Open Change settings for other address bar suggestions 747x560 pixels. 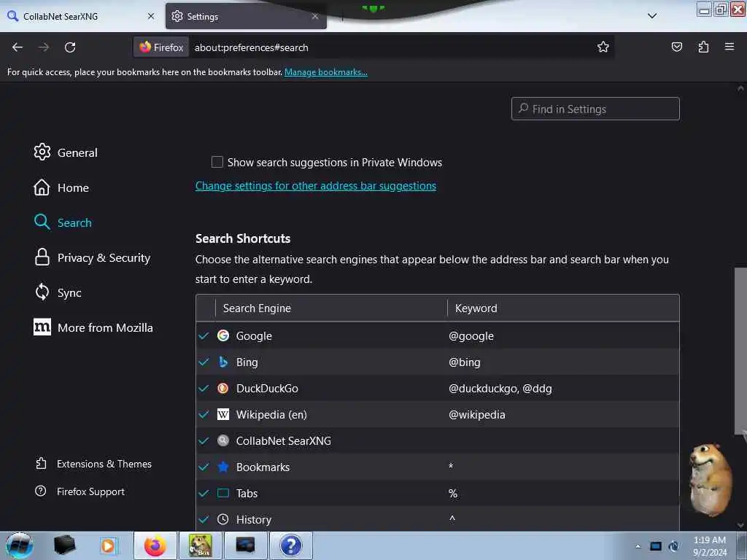tap(315, 186)
